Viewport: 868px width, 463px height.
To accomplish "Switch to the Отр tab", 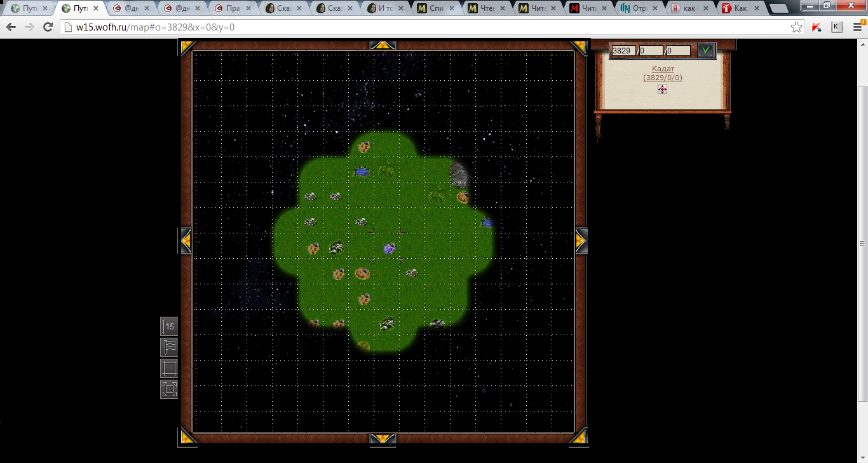I will 639,9.
